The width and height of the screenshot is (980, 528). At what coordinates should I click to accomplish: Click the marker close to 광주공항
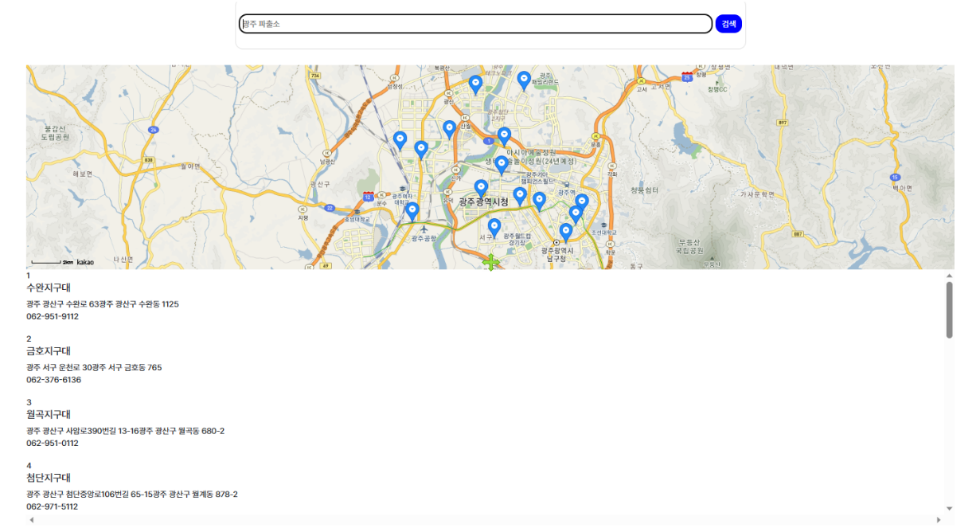click(412, 209)
